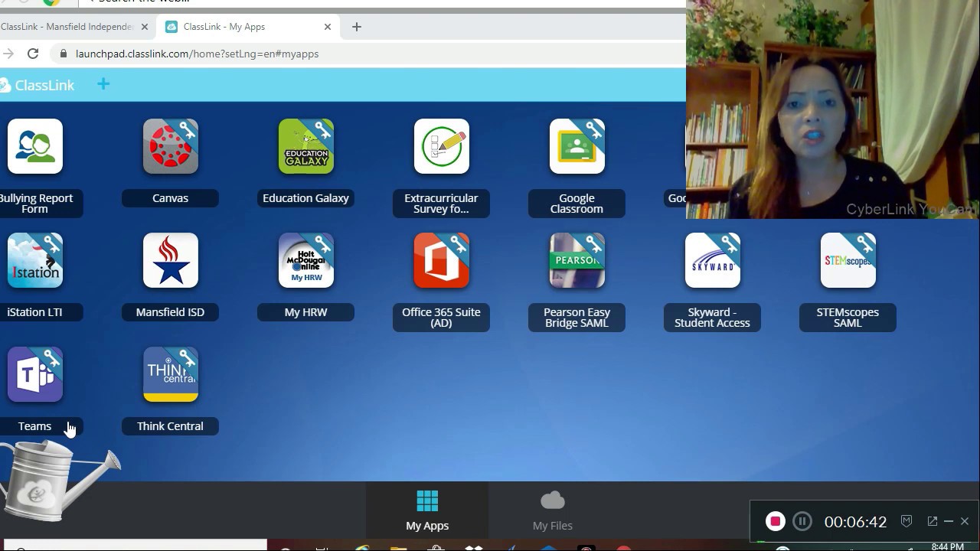980x551 pixels.
Task: Launch the My HRW app icon
Action: (x=305, y=260)
